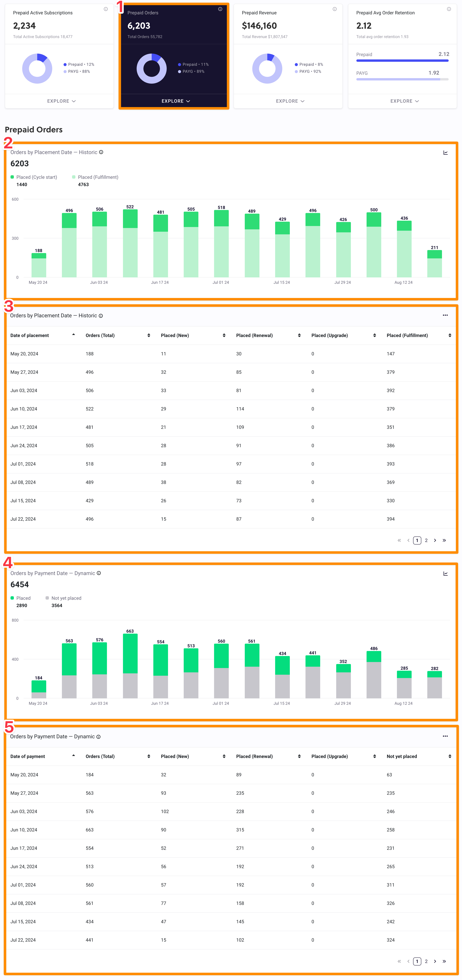Click the 663 bar in Payment chart
Image resolution: width=462 pixels, height=980 pixels.
130,666
